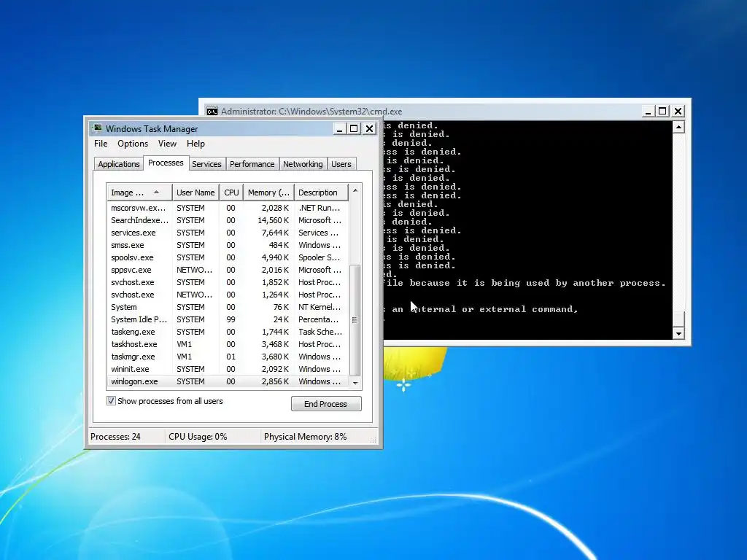
Task: Select the wininit.exe process
Action: pos(228,369)
